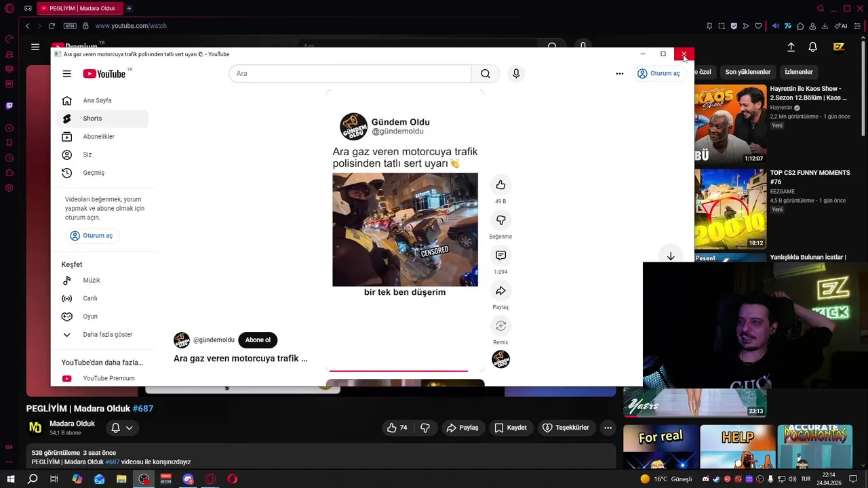
Task: Open Opera downloads icon
Action: click(x=825, y=26)
